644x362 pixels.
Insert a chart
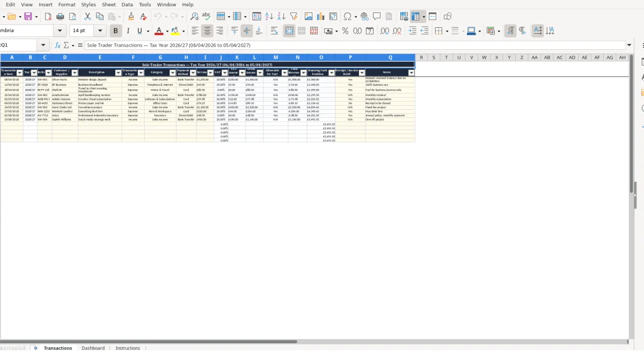(x=321, y=17)
